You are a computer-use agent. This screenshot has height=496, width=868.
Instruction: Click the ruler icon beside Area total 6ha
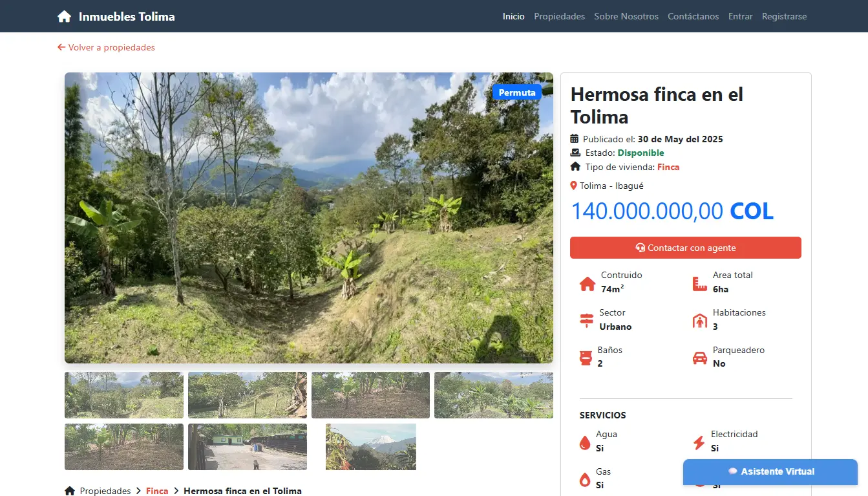[x=701, y=283]
